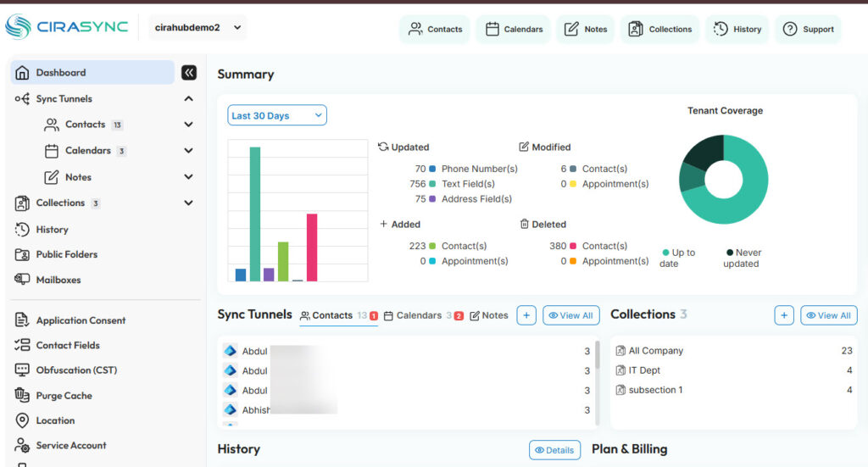868x467 pixels.
Task: Open Mailboxes in sidebar
Action: tap(58, 280)
